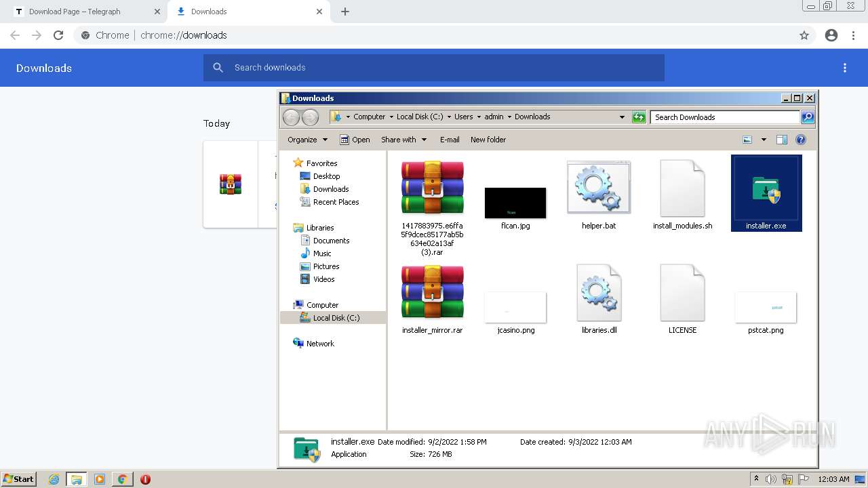Image resolution: width=868 pixels, height=488 pixels.
Task: Open a new Chrome tab
Action: point(345,12)
